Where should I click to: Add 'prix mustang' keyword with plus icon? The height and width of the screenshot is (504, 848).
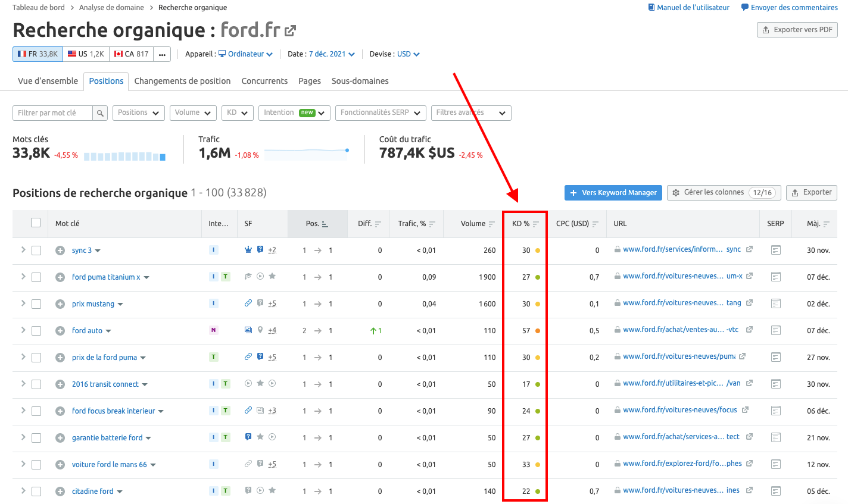[60, 304]
